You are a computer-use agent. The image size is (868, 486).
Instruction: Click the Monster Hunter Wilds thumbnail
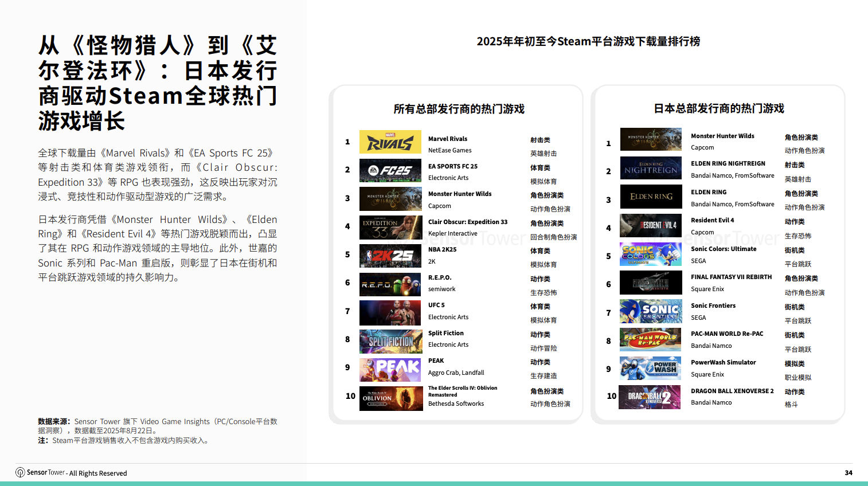(390, 199)
